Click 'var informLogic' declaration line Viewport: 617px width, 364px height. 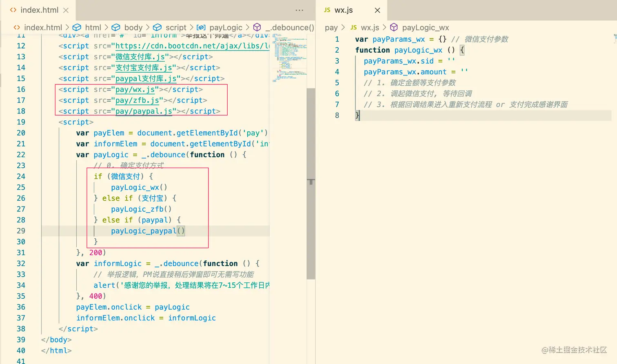click(x=168, y=264)
